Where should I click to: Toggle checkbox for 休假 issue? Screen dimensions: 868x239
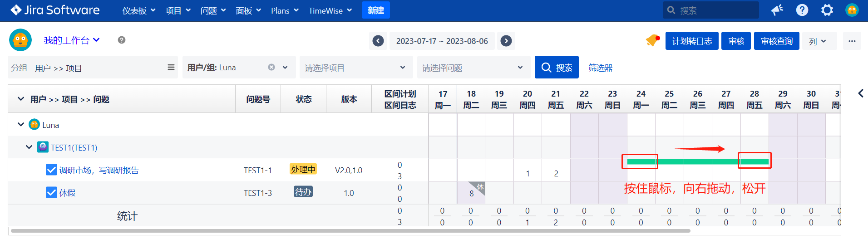(x=51, y=193)
